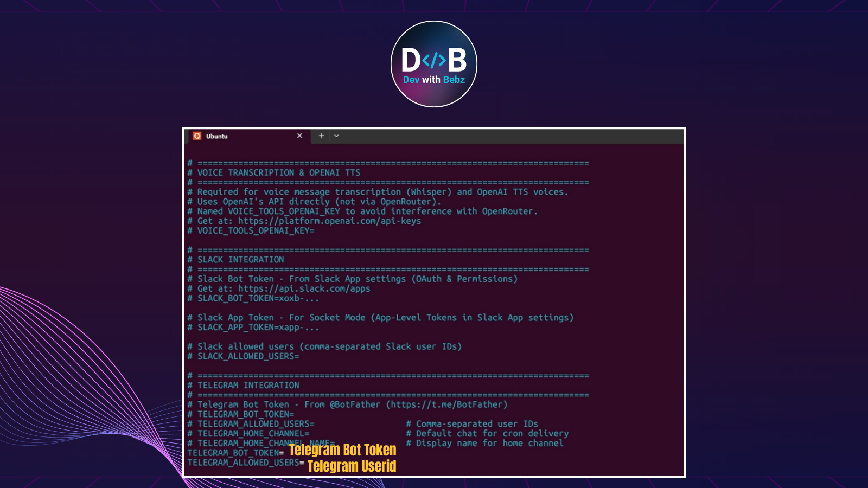Open the t.me/BotFather URL
The width and height of the screenshot is (868, 488).
tap(446, 404)
